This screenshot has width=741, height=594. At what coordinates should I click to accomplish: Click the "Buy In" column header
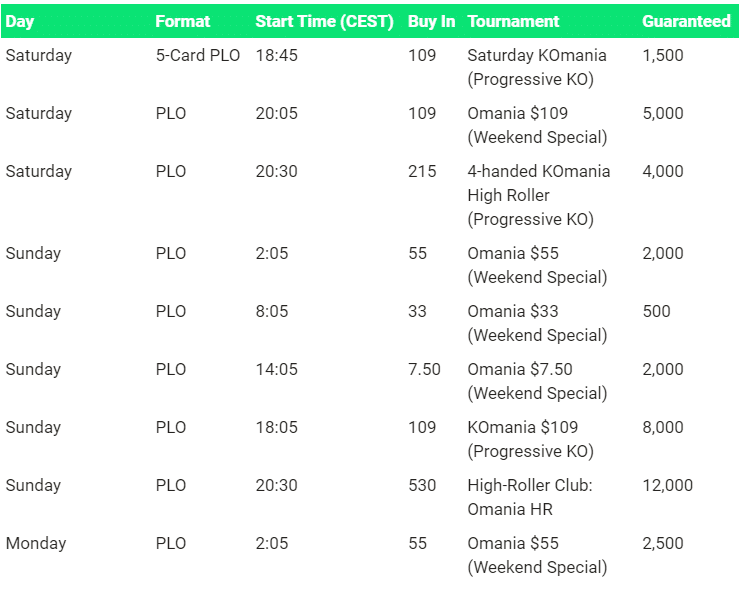pyautogui.click(x=431, y=21)
